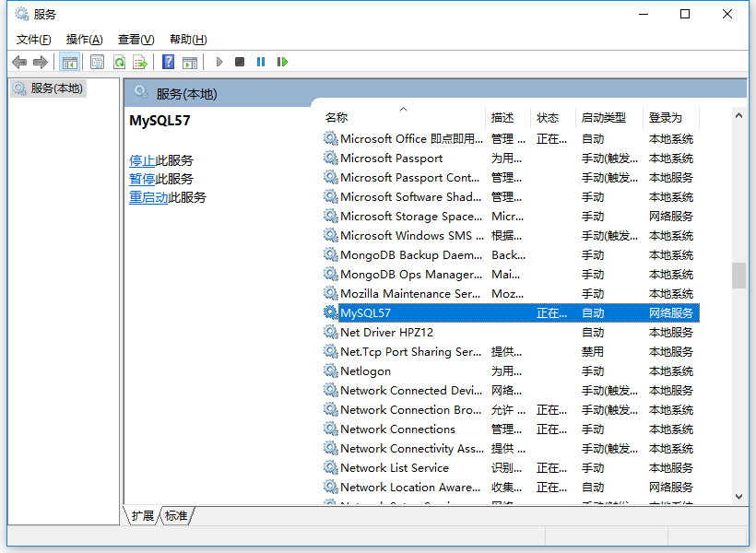This screenshot has width=756, height=553.
Task: Switch to the 标准 tab
Action: [176, 515]
